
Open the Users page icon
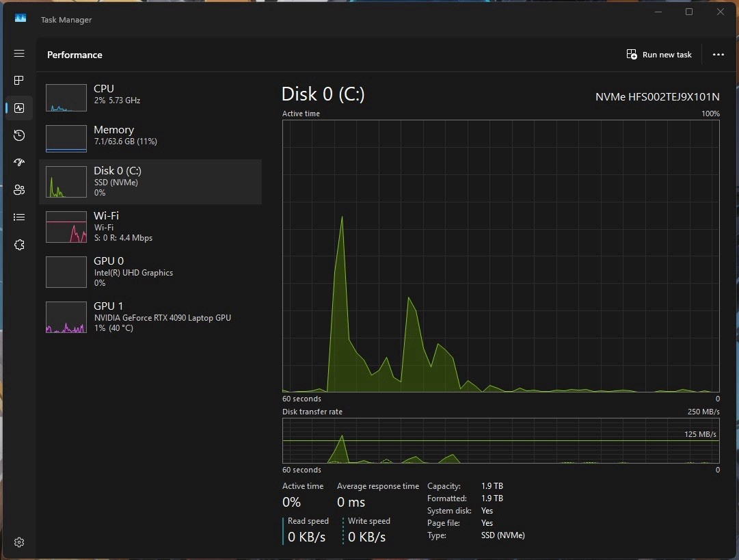coord(19,190)
